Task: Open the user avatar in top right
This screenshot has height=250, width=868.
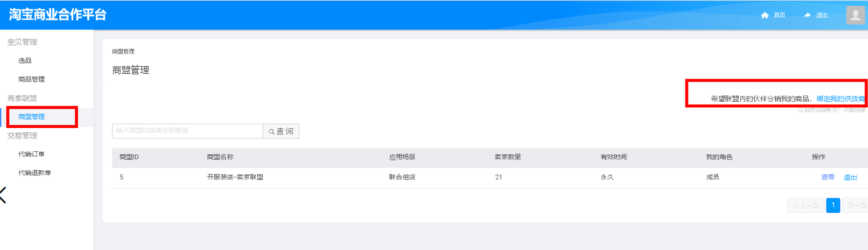Action: [x=855, y=15]
